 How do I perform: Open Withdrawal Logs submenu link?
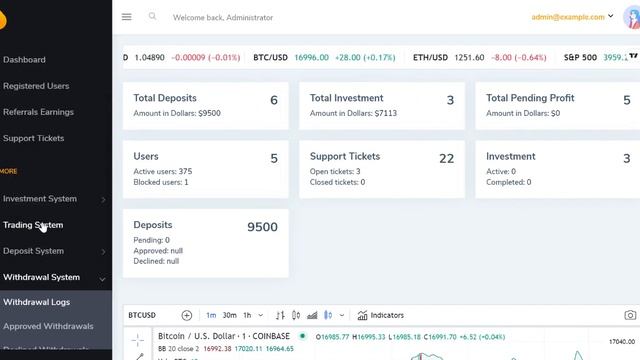click(x=36, y=302)
